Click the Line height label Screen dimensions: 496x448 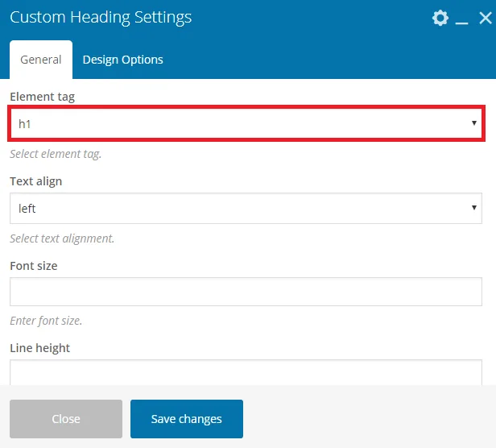(40, 348)
